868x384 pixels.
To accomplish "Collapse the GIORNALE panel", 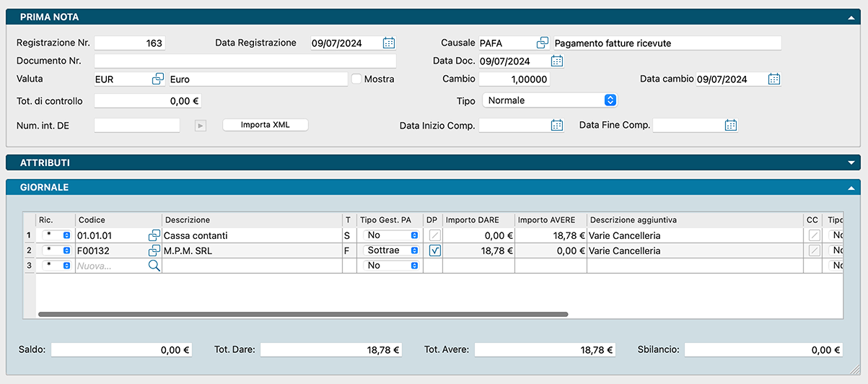I will 852,188.
